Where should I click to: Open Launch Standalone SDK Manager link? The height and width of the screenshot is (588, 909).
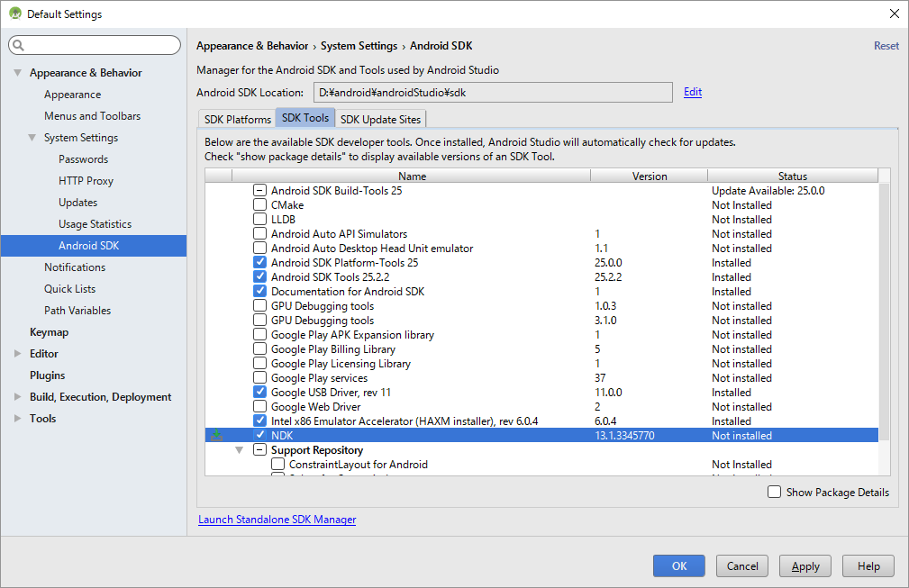[x=277, y=519]
